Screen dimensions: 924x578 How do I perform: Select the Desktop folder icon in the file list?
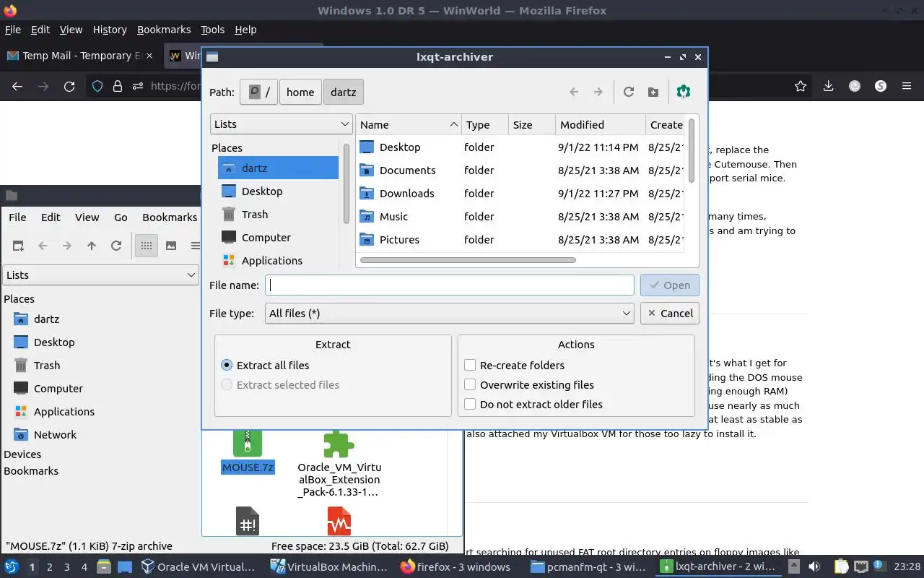367,147
